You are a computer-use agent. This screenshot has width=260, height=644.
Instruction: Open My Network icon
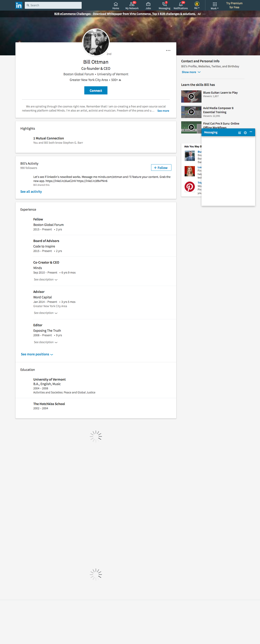pos(132,4)
